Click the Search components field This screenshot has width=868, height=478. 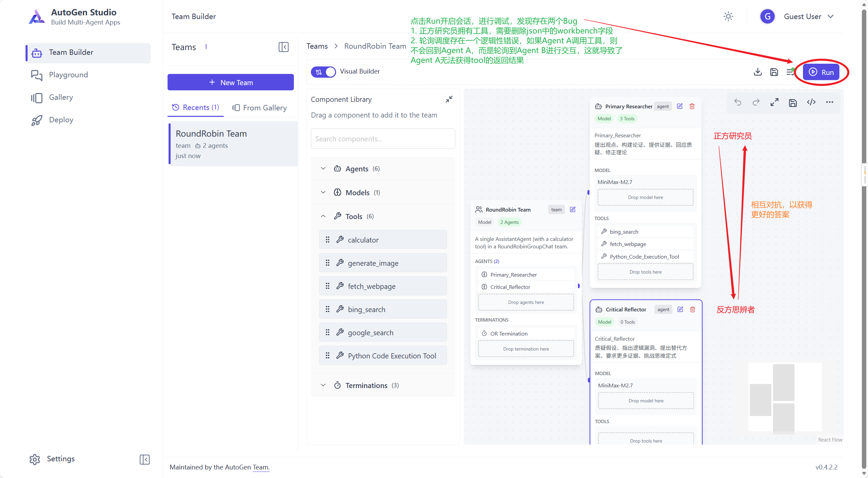click(383, 139)
